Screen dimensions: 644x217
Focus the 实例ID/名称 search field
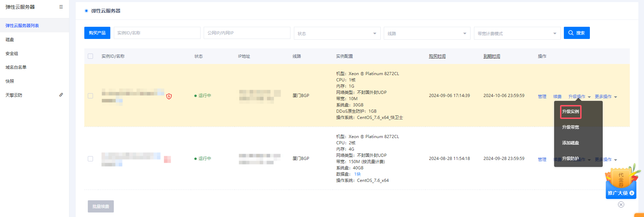[x=157, y=33]
